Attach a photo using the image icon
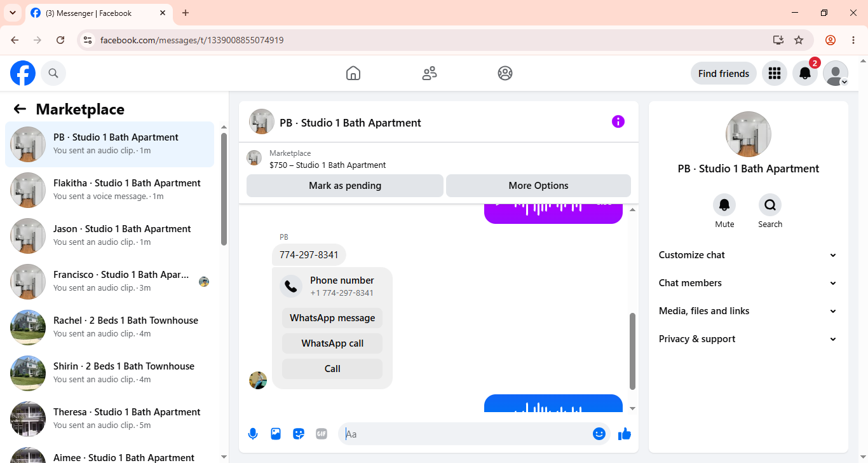Image resolution: width=868 pixels, height=463 pixels. (276, 434)
